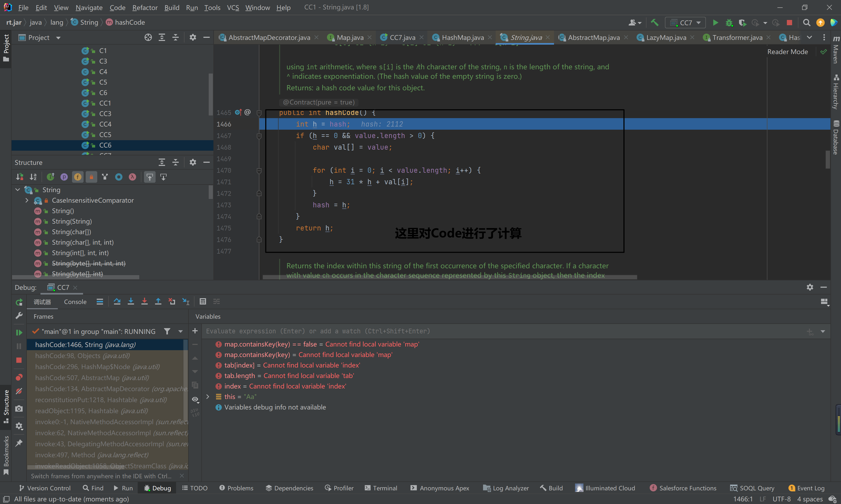Open the Terminal tool window button

[381, 488]
